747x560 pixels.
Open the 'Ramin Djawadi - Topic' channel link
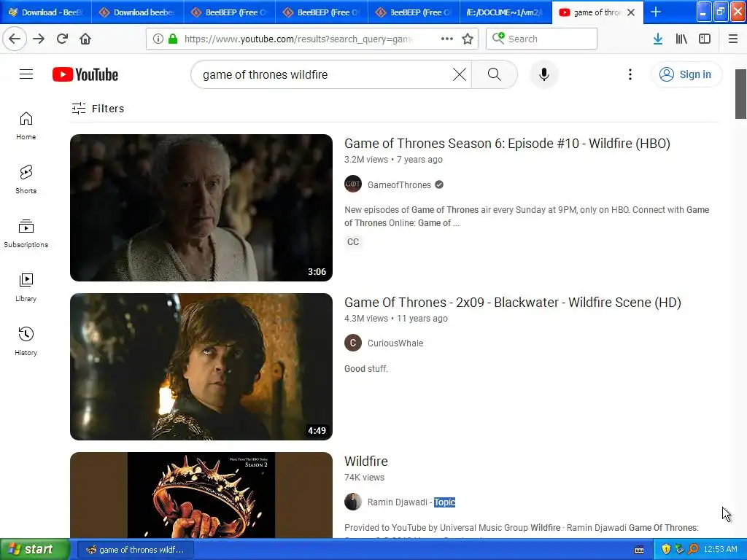tap(411, 502)
